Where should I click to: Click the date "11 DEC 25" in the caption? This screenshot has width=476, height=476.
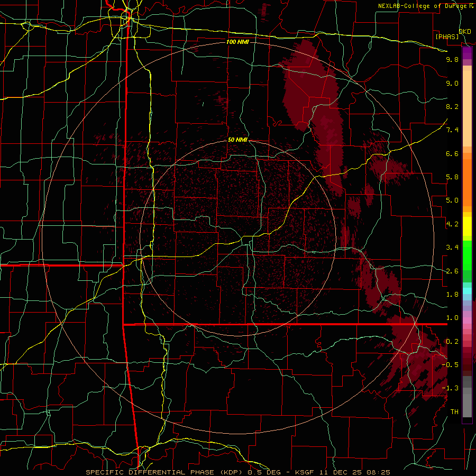coord(341,472)
